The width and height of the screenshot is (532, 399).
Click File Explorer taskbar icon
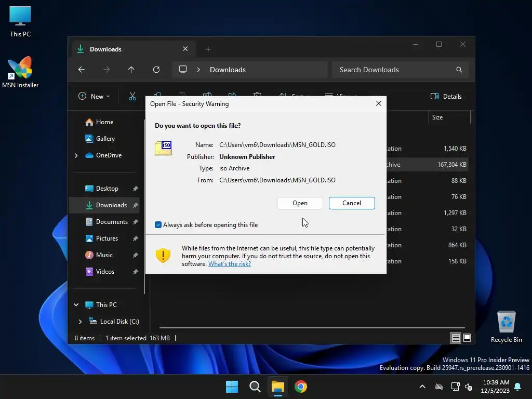coord(277,387)
